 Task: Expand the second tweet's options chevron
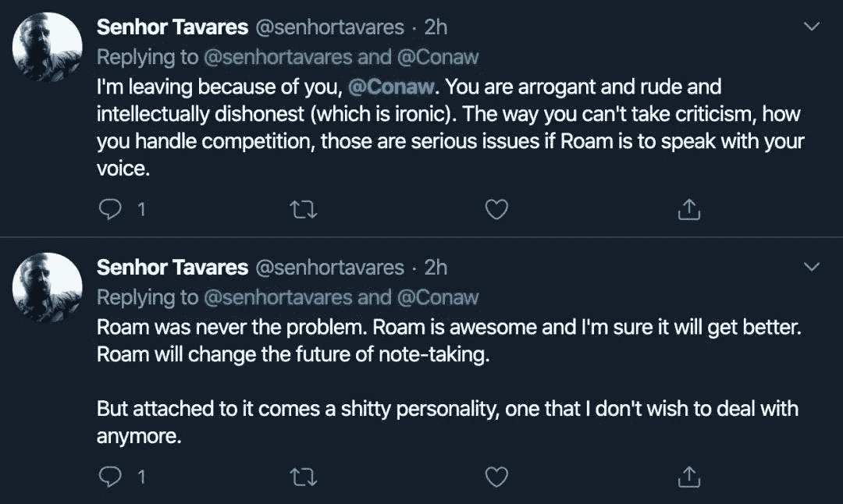[812, 268]
